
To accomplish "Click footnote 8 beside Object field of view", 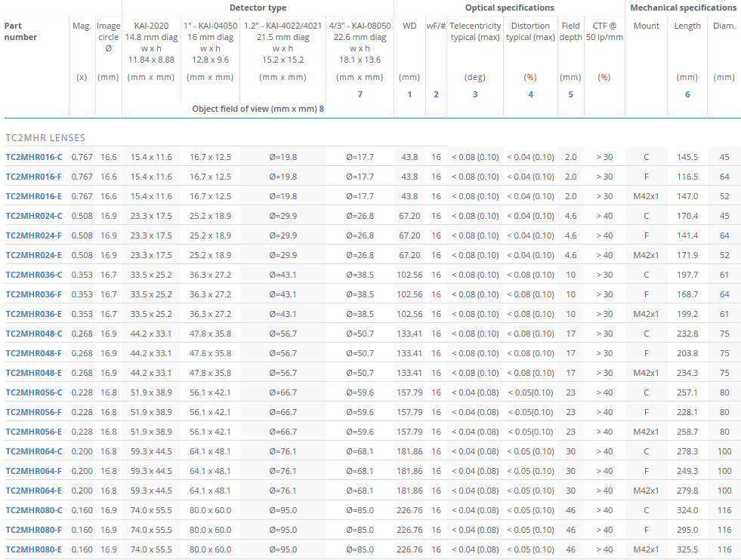I will pos(323,109).
